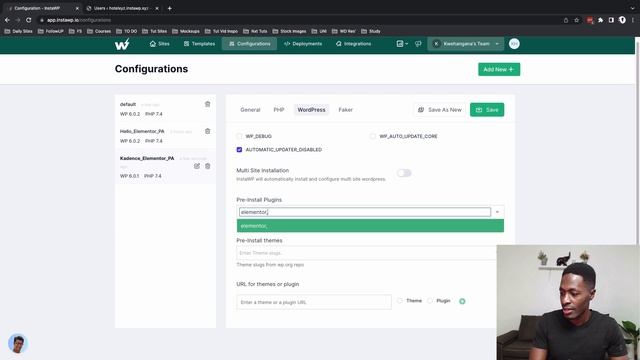Open the Courses bookmark folder
Screen dimensions: 640x360
tap(99, 31)
